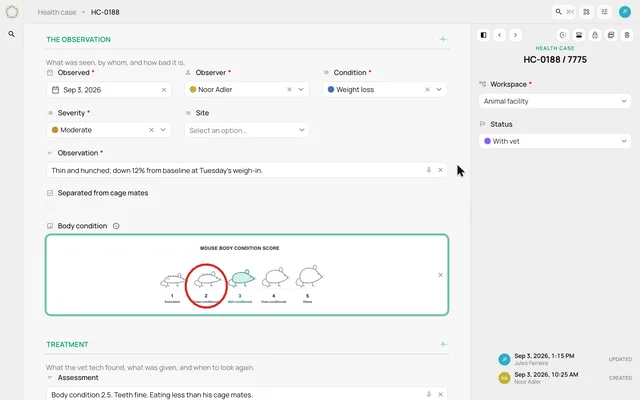Open the apps grid icon in top bar
640x400 pixels.
click(x=587, y=12)
